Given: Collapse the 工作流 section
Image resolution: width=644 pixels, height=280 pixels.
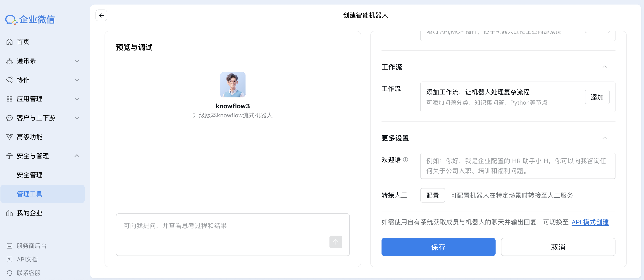Looking at the screenshot, I should (x=604, y=67).
